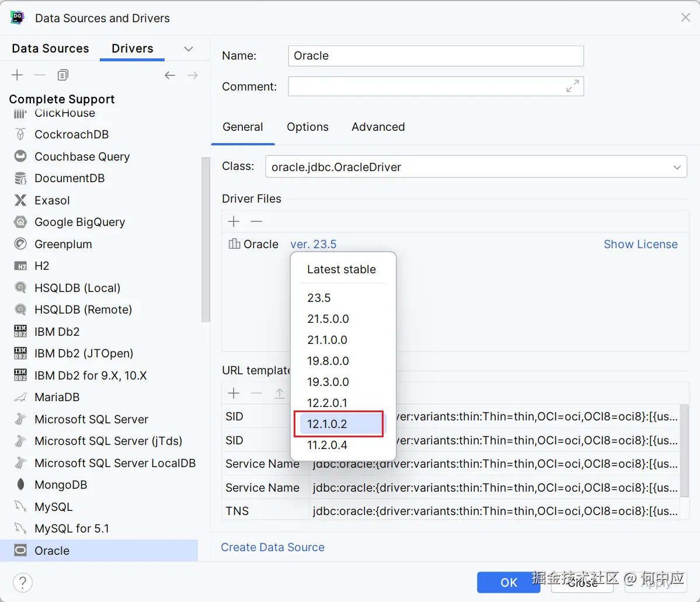Switch to the Data Sources tab
The height and width of the screenshot is (602, 700).
pyautogui.click(x=51, y=48)
